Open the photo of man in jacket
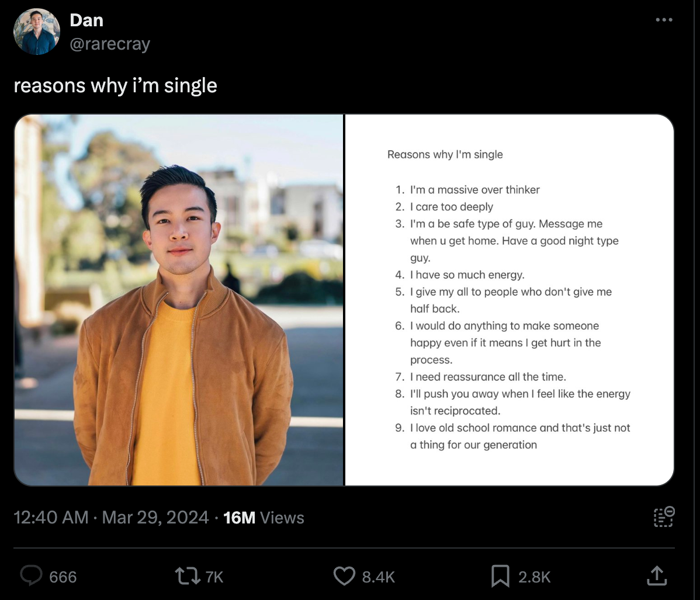 179,300
